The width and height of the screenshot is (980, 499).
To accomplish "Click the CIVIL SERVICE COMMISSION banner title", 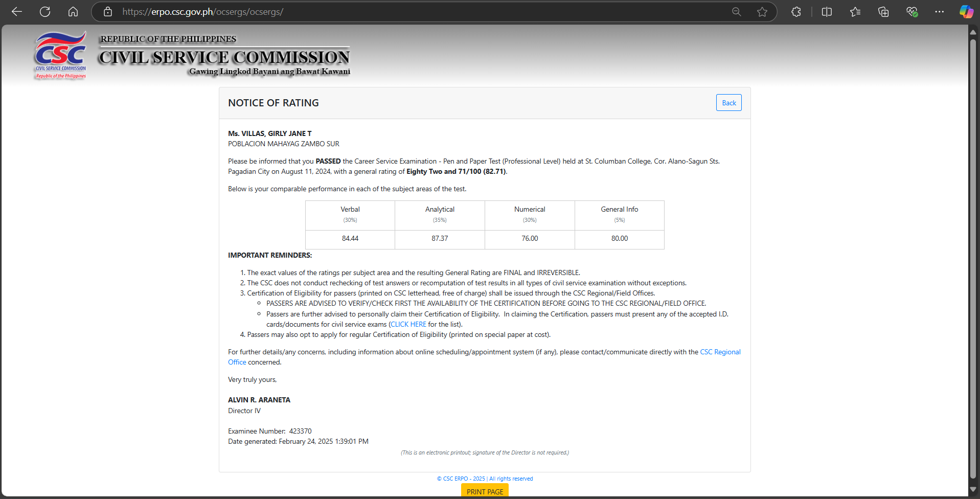I will coord(224,57).
